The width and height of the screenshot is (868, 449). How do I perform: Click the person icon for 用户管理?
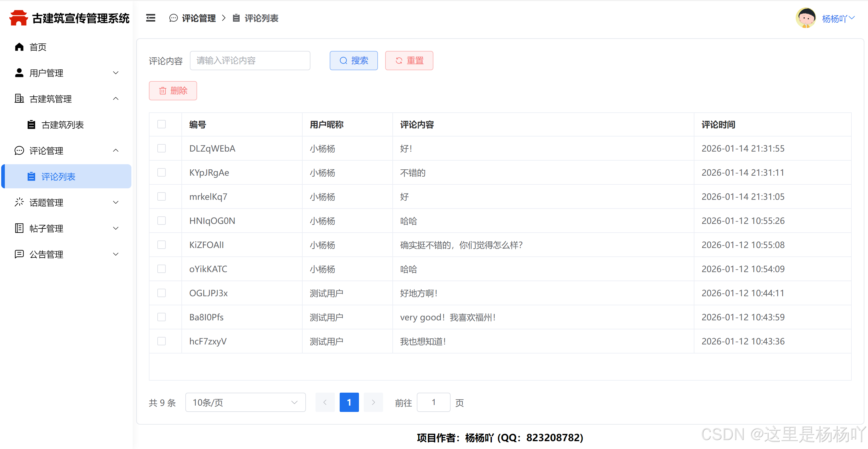19,73
